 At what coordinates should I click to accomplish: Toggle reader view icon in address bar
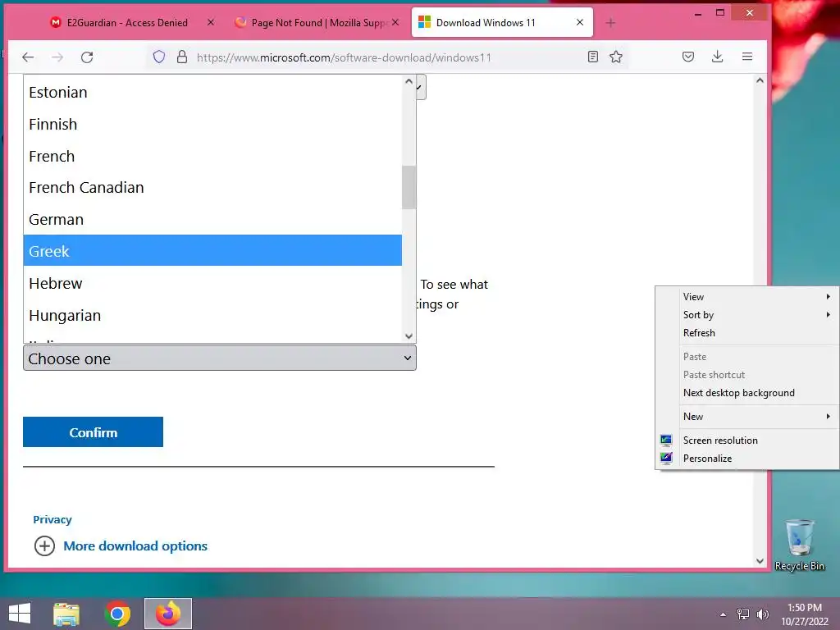point(592,57)
